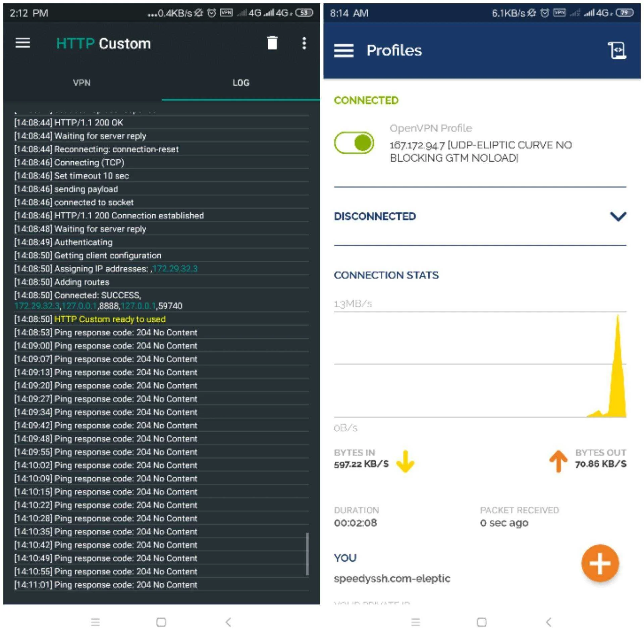Tap the green CONNECTED status label

366,100
